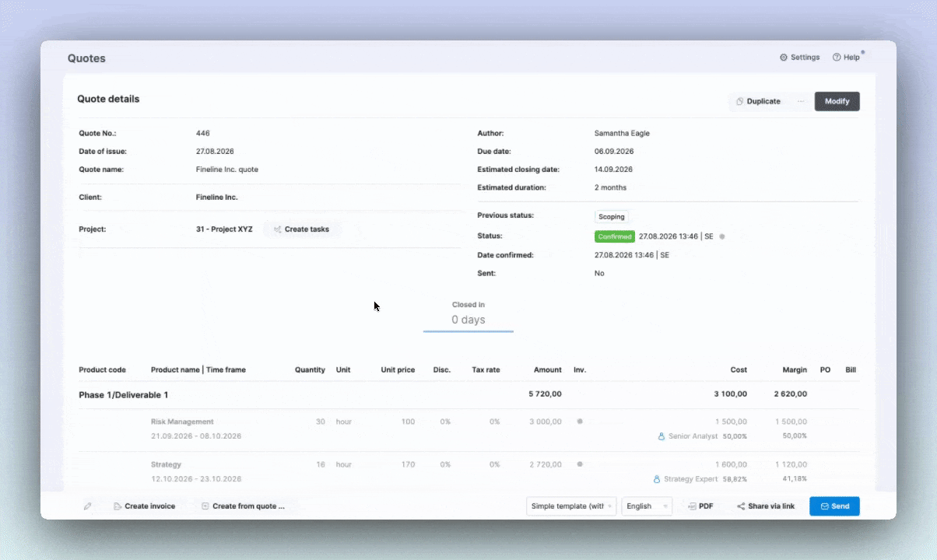Screen dimensions: 937x560
Task: Click the Duplicate quote button
Action: click(x=758, y=101)
